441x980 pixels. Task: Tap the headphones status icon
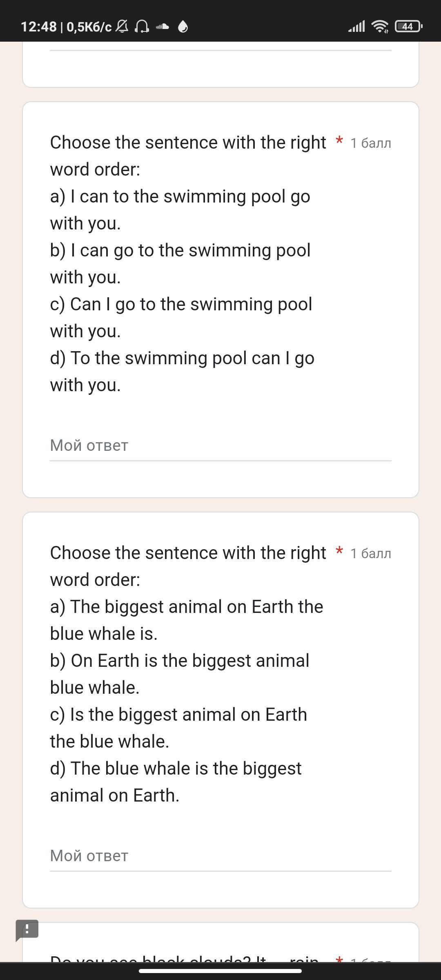pyautogui.click(x=142, y=27)
